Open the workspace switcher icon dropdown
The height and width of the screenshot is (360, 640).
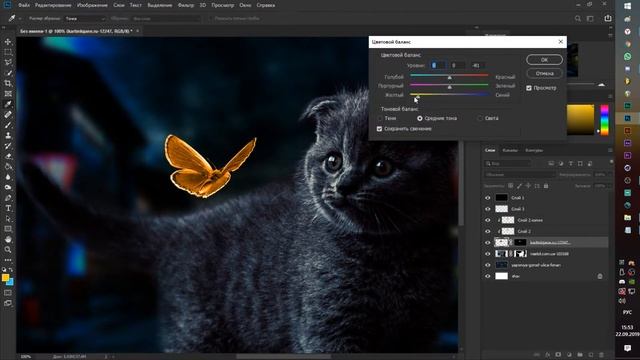click(591, 18)
